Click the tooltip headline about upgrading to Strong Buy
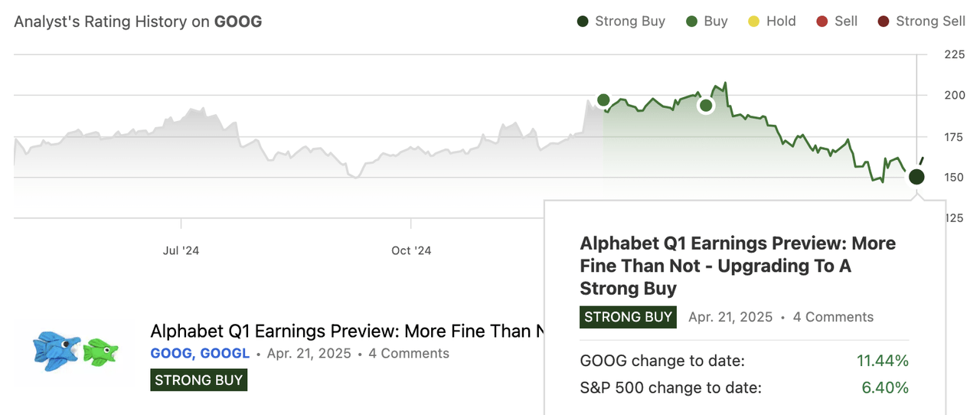The height and width of the screenshot is (415, 980). pyautogui.click(x=737, y=266)
